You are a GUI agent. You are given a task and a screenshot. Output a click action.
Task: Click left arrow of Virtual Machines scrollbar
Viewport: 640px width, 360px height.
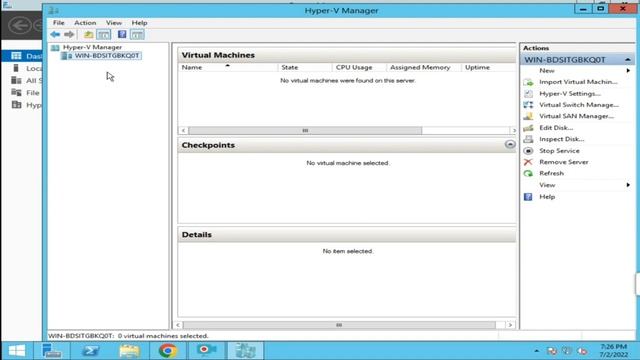[183, 131]
